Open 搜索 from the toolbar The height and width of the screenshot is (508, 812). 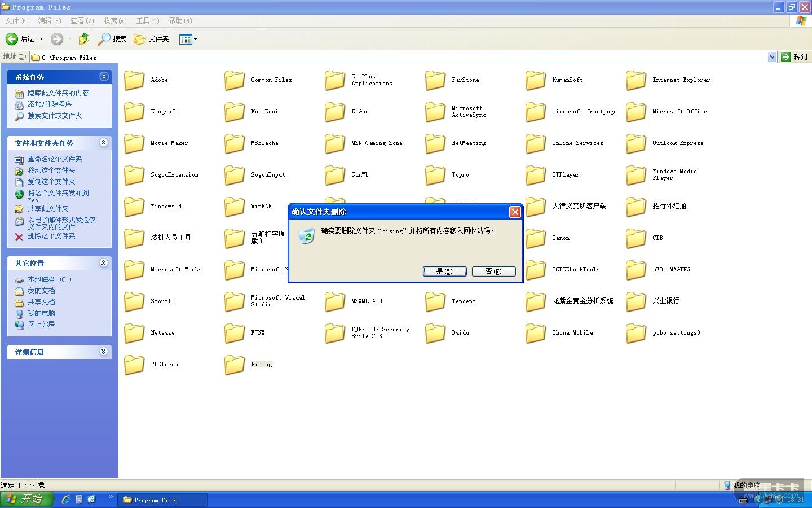coord(112,39)
